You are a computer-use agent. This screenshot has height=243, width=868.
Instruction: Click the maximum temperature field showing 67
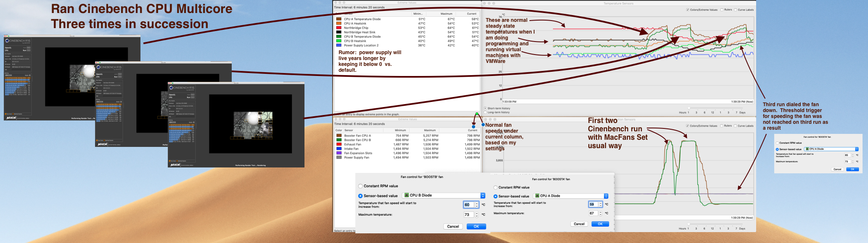(x=593, y=213)
